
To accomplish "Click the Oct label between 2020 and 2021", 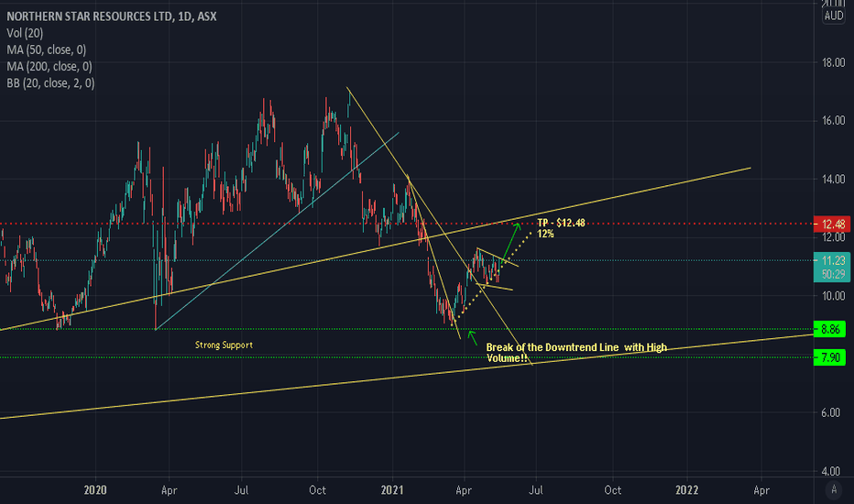I will (x=318, y=490).
